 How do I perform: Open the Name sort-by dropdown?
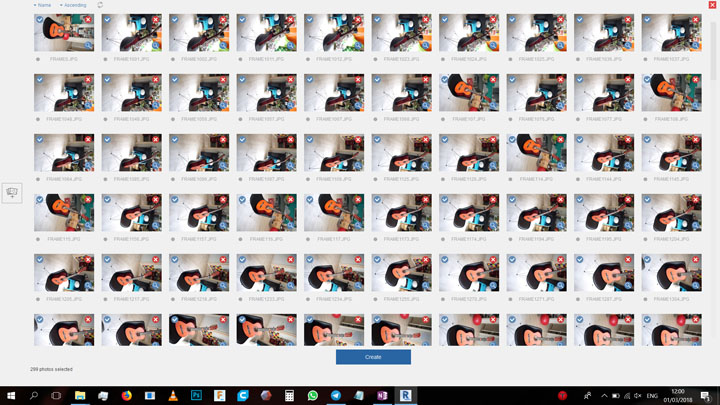pos(42,5)
